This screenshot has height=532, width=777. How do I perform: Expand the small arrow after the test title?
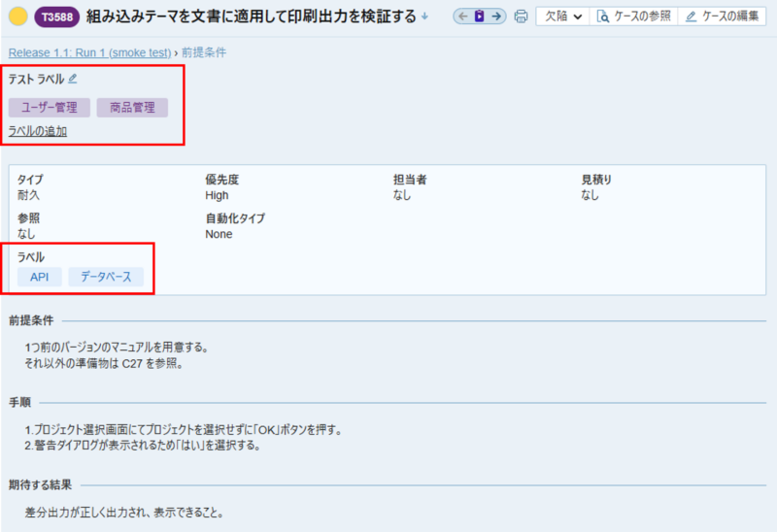[x=424, y=17]
